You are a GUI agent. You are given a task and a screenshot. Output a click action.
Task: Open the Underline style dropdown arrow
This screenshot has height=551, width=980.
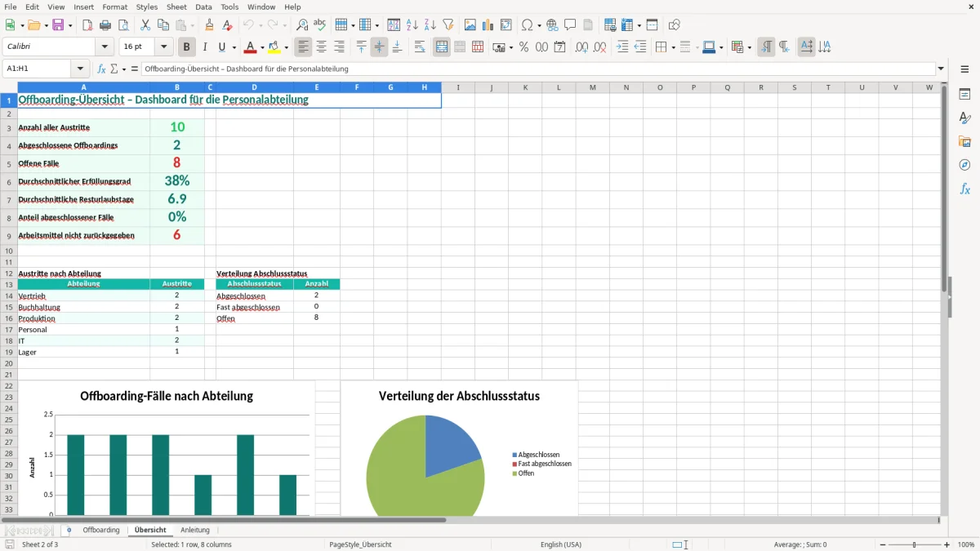click(x=234, y=47)
